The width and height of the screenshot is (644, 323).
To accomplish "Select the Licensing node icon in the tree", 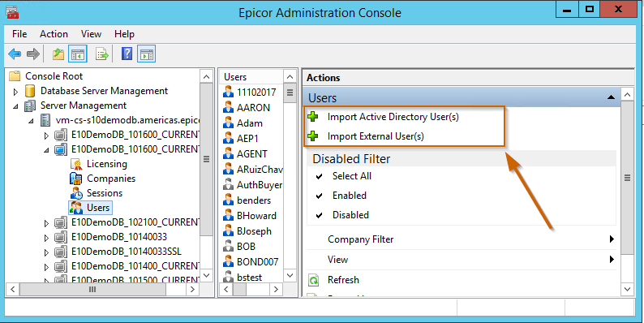I will coord(76,164).
